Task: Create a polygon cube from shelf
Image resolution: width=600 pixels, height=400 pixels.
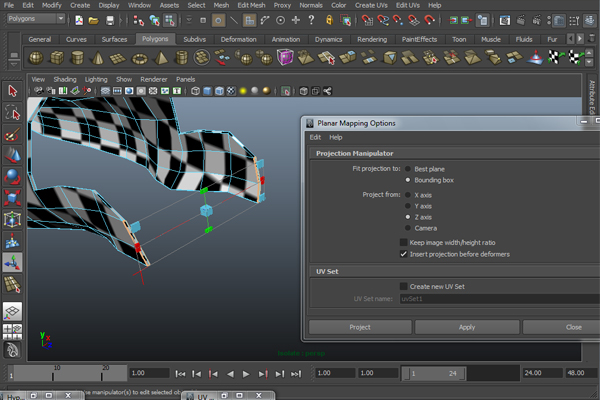Action: click(x=57, y=58)
